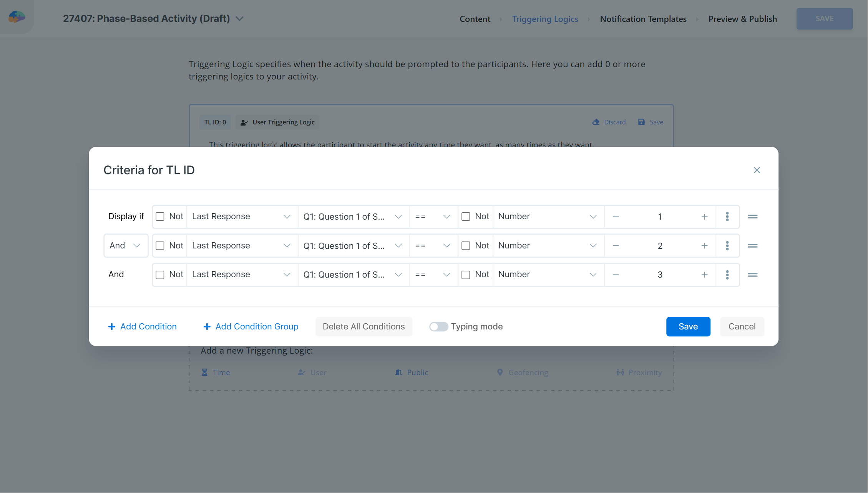Go to Preview & Publish tab
The height and width of the screenshot is (493, 868).
click(x=742, y=19)
